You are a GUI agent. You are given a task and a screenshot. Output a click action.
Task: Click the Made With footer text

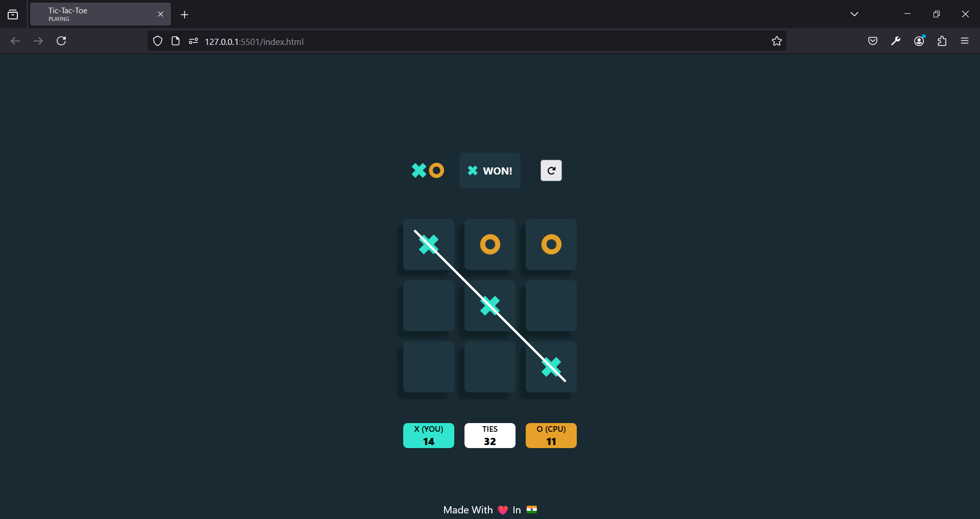[490, 510]
